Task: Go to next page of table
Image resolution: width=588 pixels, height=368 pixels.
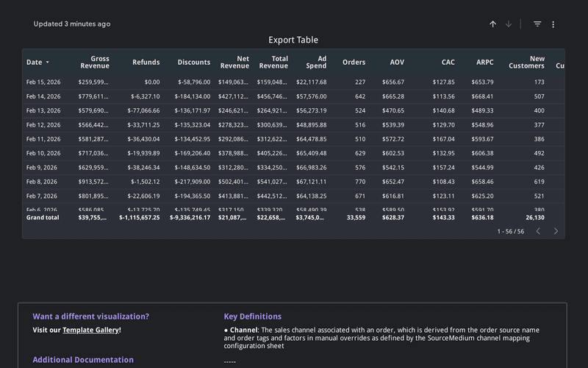Action: [x=556, y=231]
